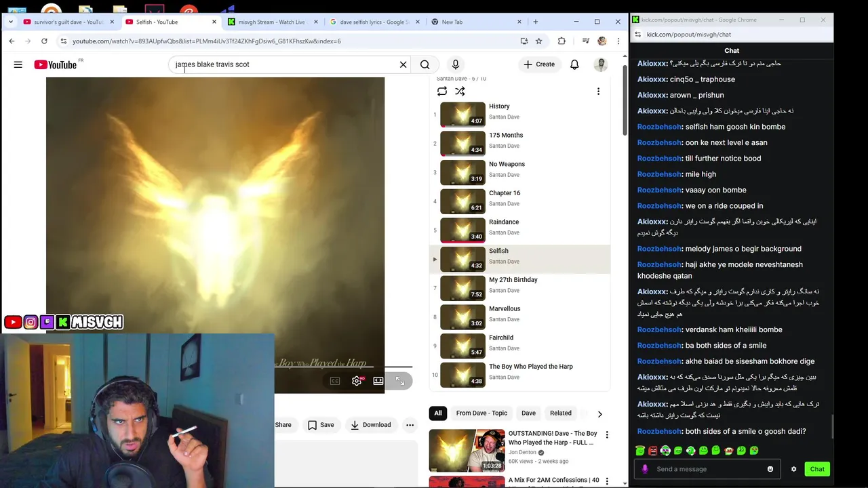Viewport: 868px width, 488px height.
Task: Start voice search with the microphone icon
Action: (456, 64)
